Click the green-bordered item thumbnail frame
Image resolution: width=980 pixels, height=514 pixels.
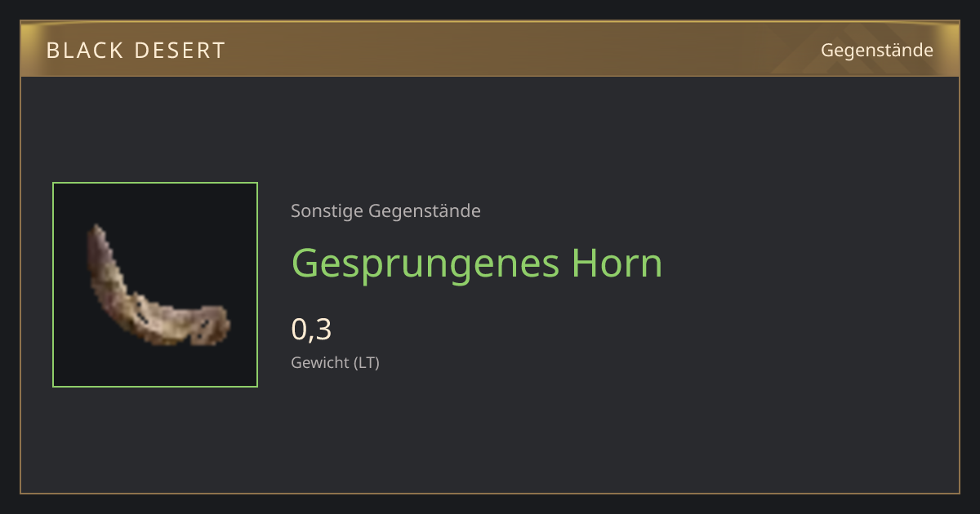tap(155, 285)
